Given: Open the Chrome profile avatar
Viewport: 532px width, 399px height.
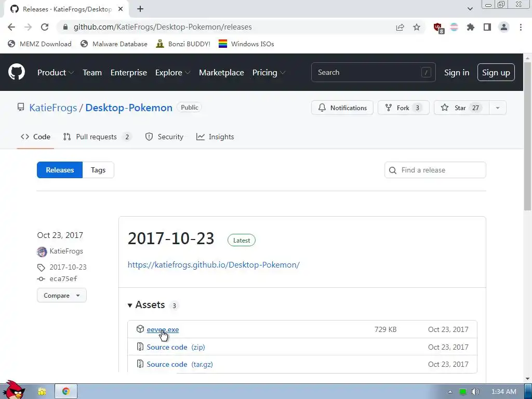Looking at the screenshot, I should 504,27.
